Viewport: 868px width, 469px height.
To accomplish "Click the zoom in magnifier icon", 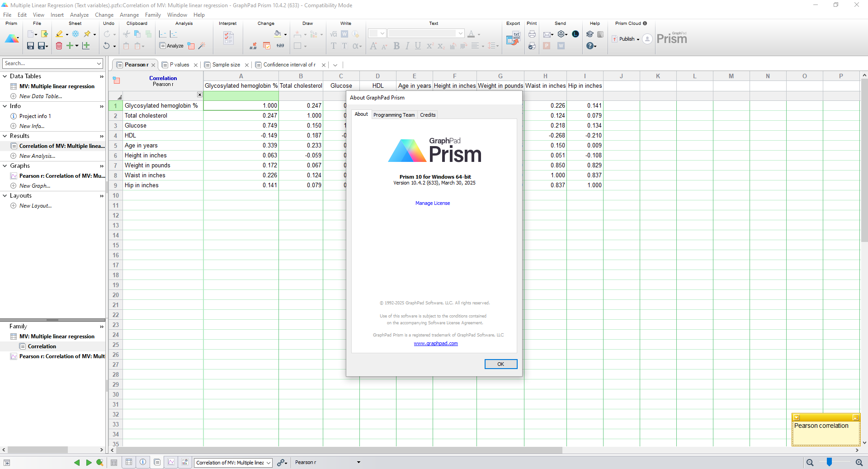I will tap(859, 462).
